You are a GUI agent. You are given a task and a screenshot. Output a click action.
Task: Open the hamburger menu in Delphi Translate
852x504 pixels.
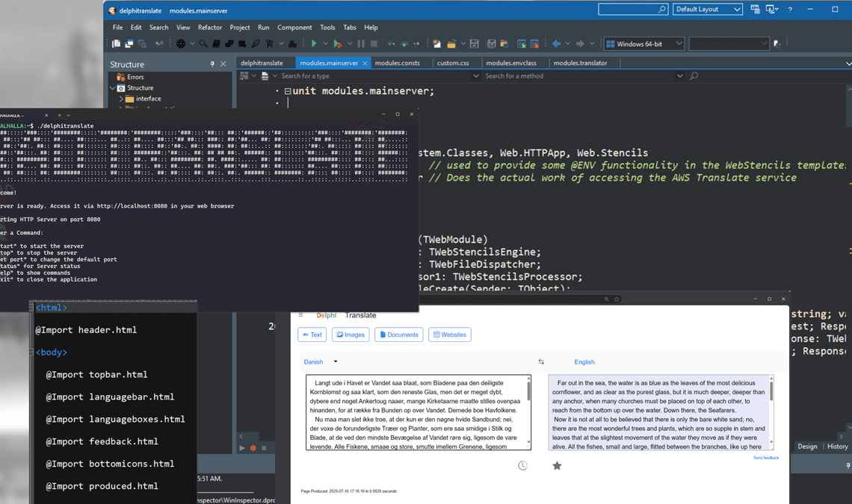pos(301,316)
